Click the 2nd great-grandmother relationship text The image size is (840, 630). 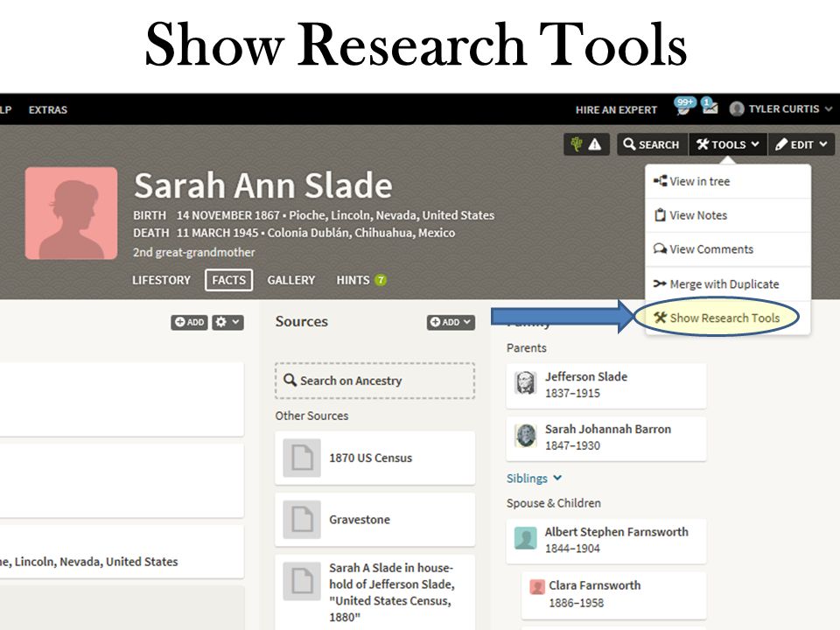tap(194, 252)
